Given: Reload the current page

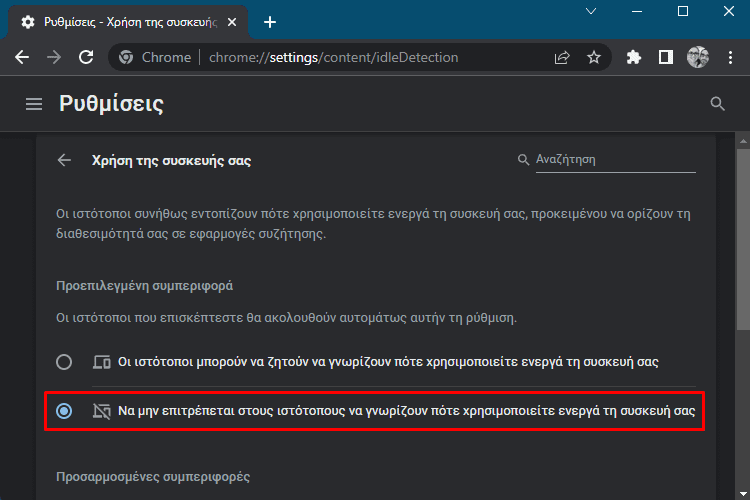Looking at the screenshot, I should (x=86, y=57).
